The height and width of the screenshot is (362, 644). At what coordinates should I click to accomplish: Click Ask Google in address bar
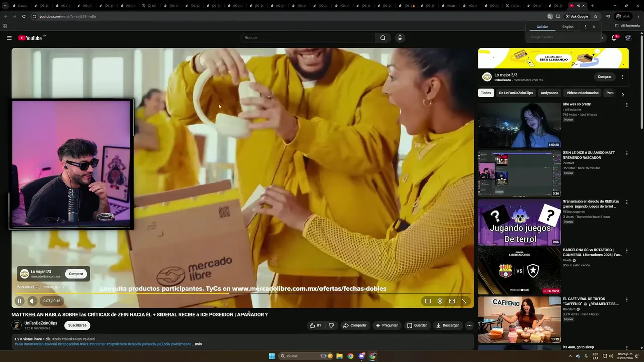577,16
